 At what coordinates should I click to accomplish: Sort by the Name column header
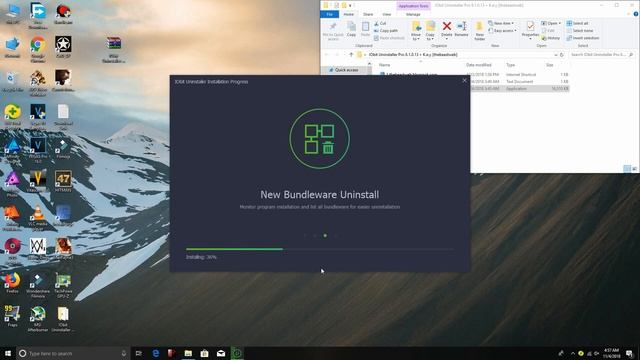click(x=384, y=65)
